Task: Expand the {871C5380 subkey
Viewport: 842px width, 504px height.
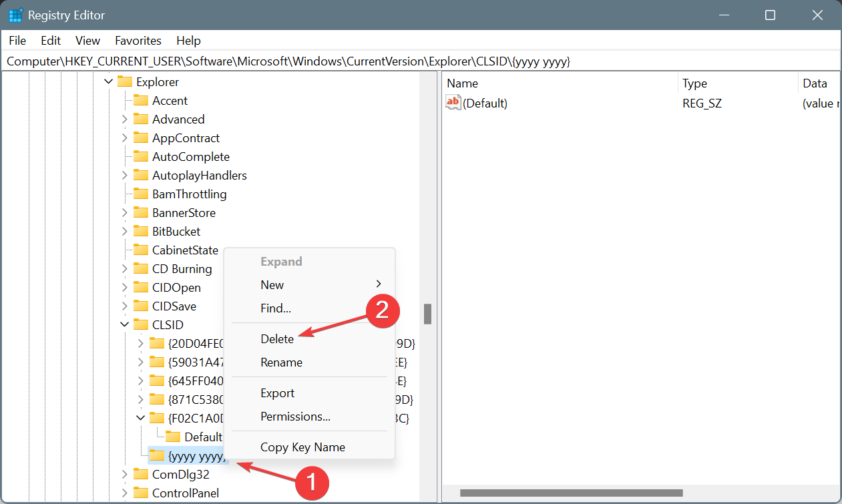Action: coord(140,400)
